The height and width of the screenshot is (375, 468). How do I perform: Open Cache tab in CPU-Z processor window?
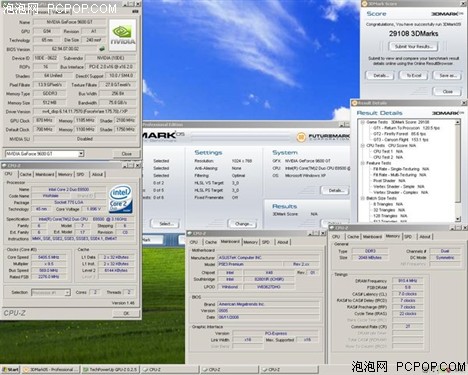(25, 174)
